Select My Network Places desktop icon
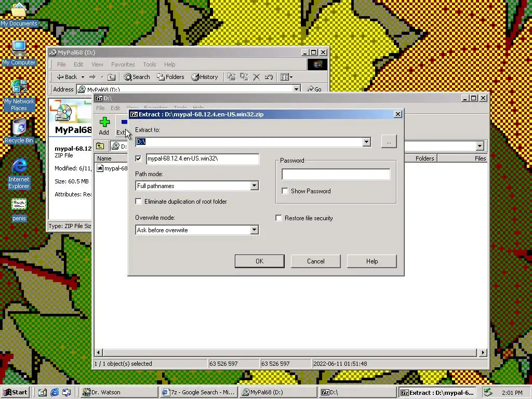 19,96
